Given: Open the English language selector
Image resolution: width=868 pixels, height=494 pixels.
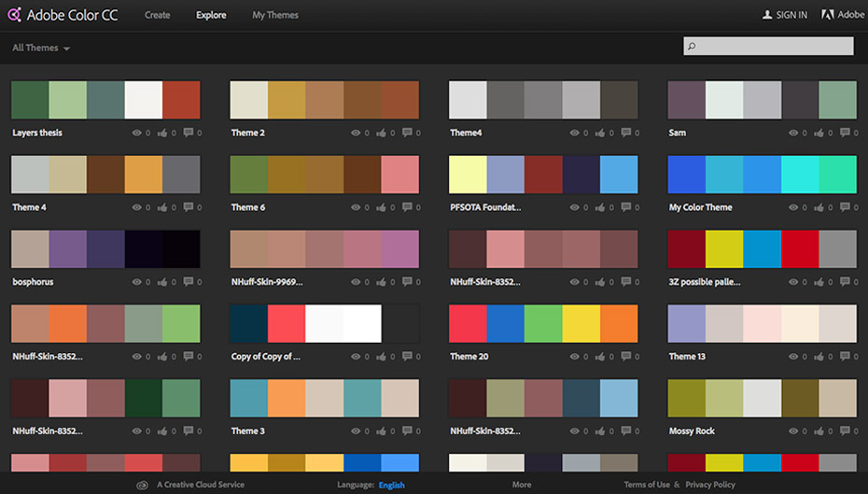Looking at the screenshot, I should coord(391,485).
